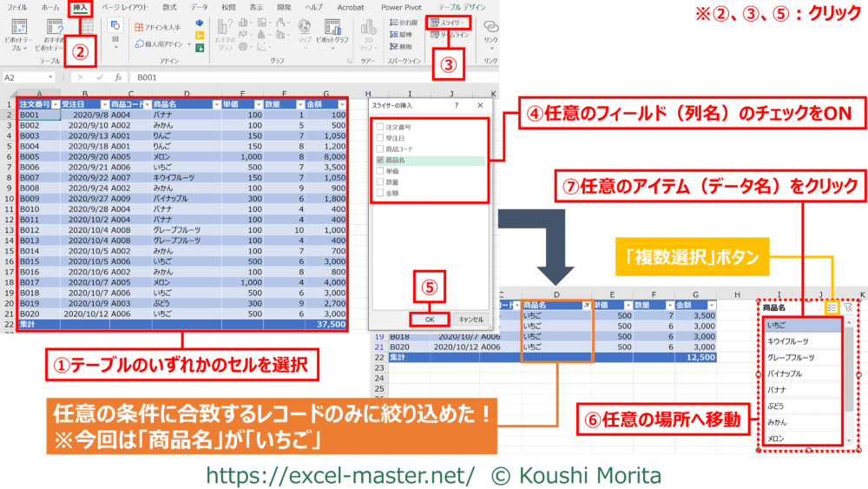
Task: Clear the slicer filter icon
Action: coord(849,307)
